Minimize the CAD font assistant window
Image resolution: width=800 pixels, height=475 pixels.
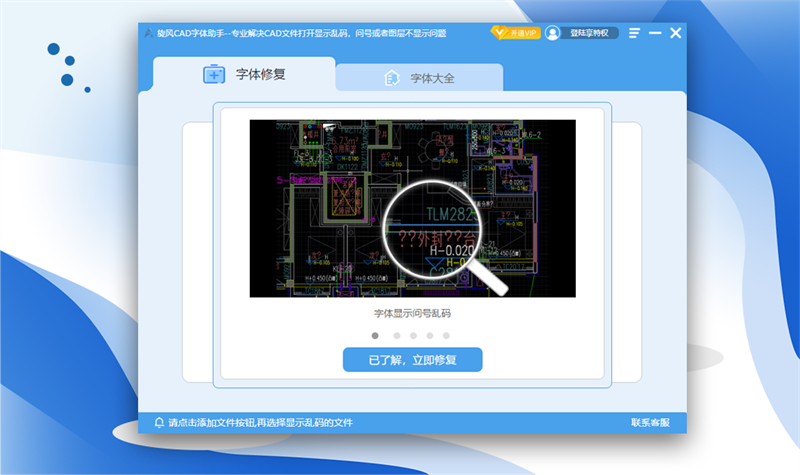tap(655, 33)
